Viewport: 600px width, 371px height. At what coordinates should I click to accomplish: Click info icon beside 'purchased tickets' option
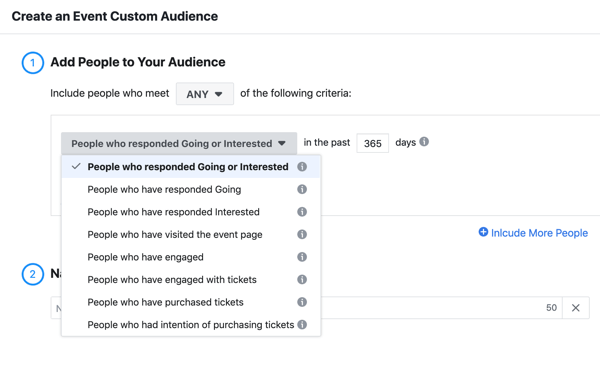tap(302, 302)
